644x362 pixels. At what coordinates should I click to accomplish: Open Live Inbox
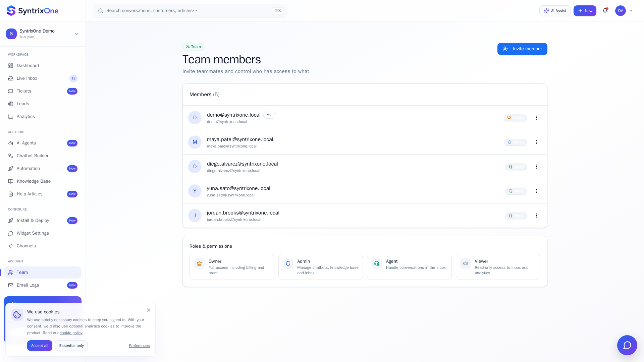(43, 78)
